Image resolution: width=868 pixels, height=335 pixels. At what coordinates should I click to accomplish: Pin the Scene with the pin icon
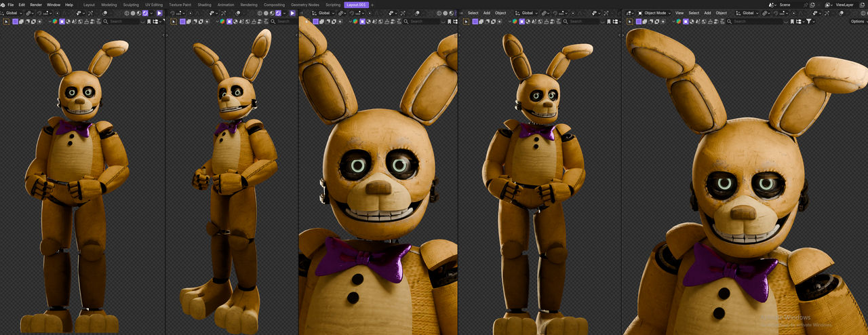(805, 5)
